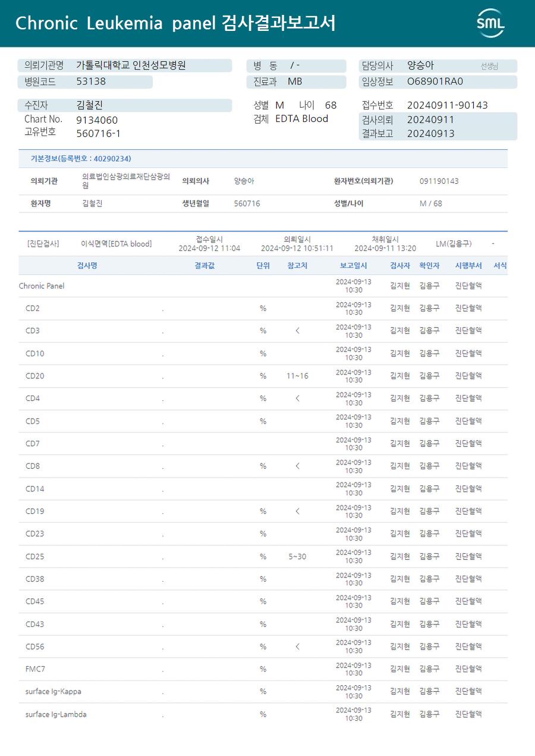Click 생년월일 value '560716'
535x756 pixels.
click(x=247, y=203)
